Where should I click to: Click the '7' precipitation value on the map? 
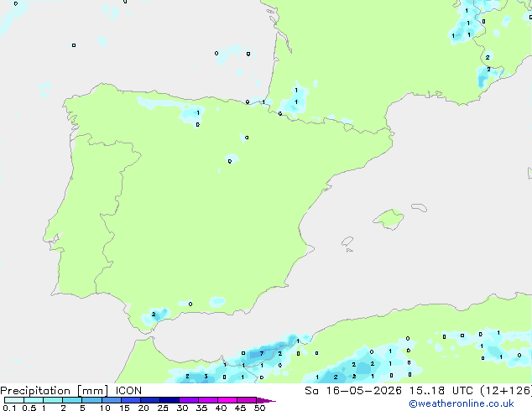pos(262,353)
